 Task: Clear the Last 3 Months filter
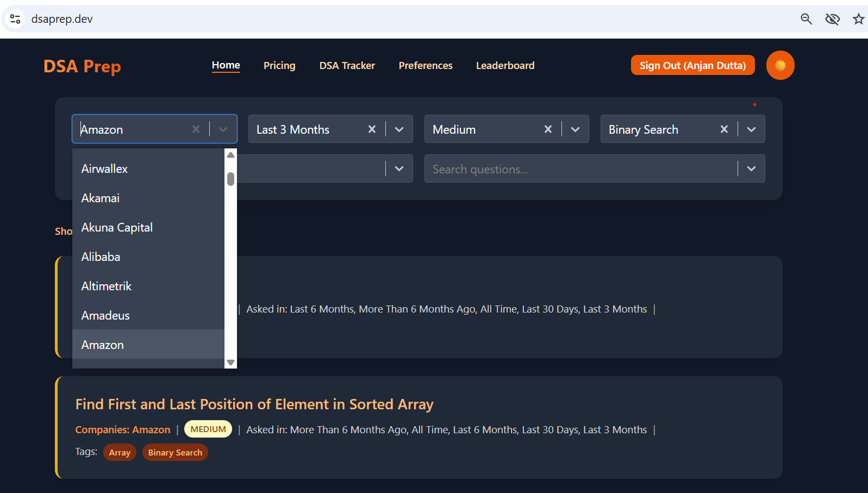pyautogui.click(x=372, y=129)
